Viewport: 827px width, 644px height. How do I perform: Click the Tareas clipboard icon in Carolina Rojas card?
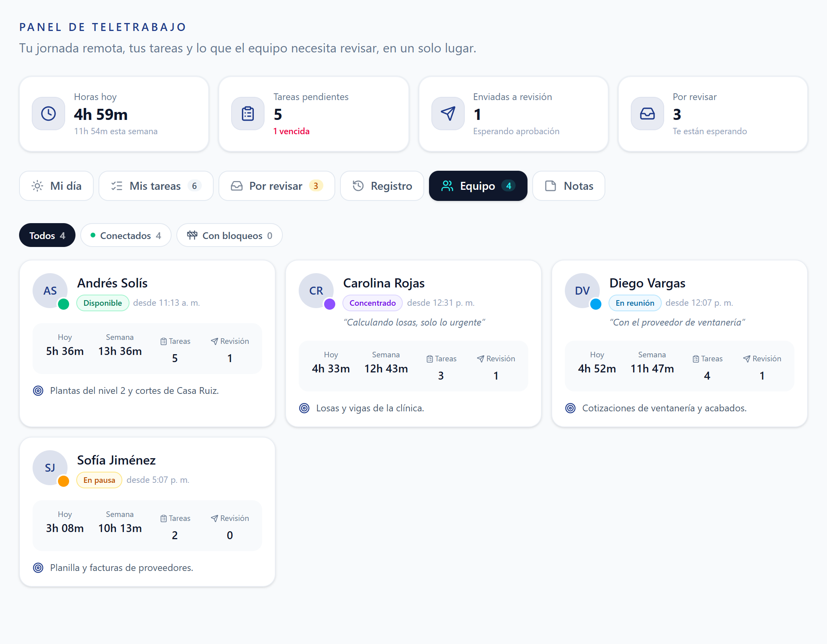click(430, 359)
